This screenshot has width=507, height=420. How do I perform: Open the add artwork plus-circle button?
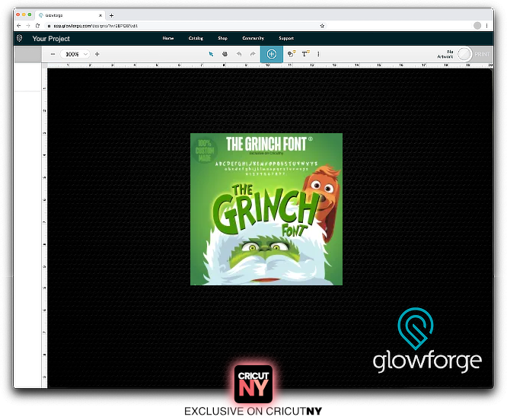tap(272, 54)
